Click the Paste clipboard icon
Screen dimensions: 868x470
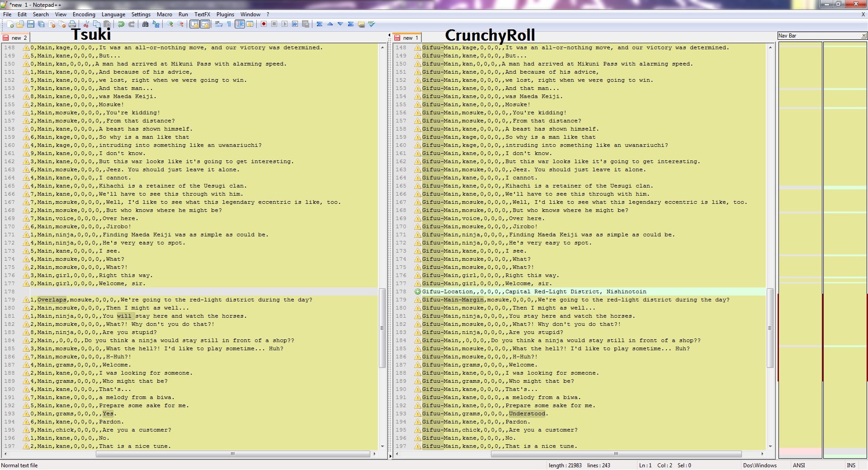107,24
